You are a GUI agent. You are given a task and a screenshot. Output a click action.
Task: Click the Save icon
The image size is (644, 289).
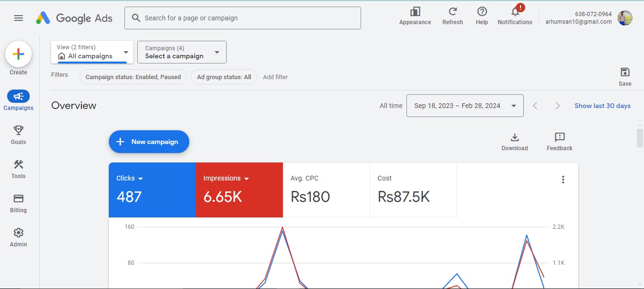625,72
